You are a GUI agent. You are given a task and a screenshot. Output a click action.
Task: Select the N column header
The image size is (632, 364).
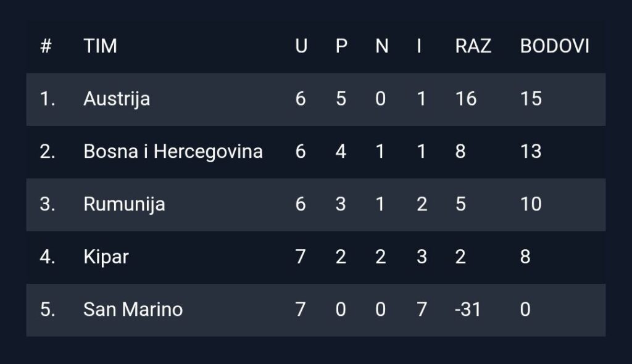click(381, 46)
